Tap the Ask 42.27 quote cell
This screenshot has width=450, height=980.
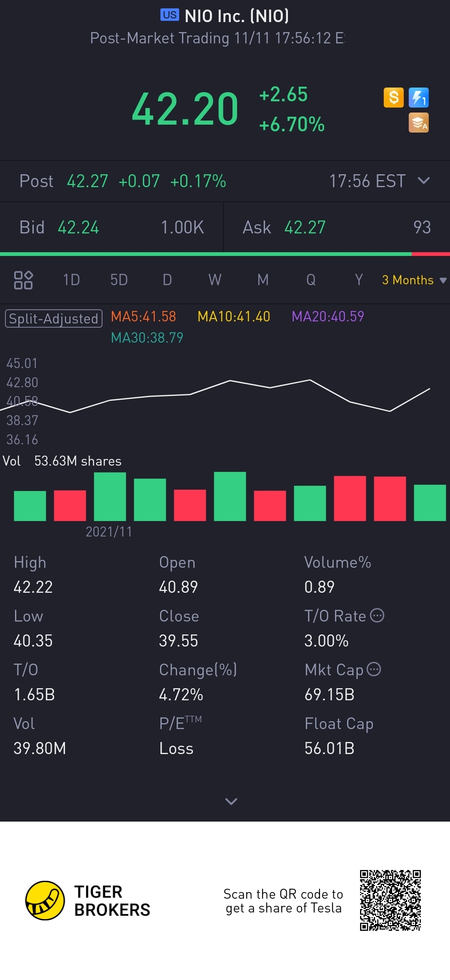click(x=337, y=228)
